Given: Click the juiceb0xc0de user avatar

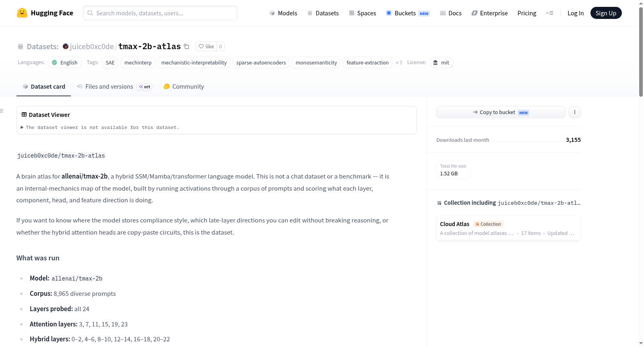Looking at the screenshot, I should click(66, 46).
